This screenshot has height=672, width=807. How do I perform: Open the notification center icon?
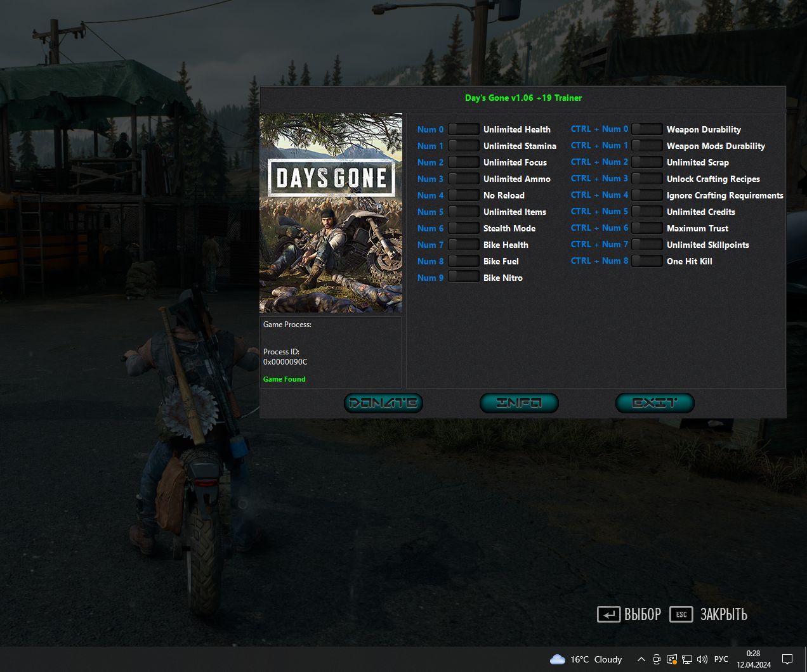pos(787,659)
